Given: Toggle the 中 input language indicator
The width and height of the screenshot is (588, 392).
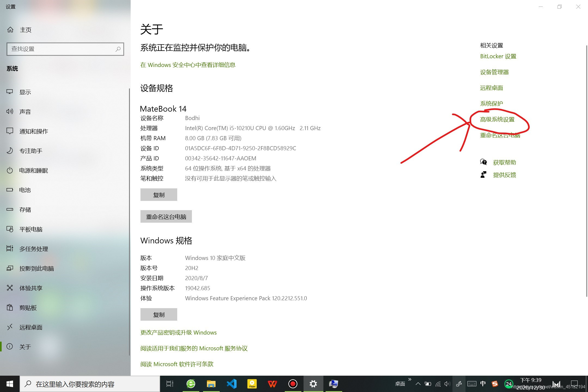Looking at the screenshot, I should [x=483, y=384].
